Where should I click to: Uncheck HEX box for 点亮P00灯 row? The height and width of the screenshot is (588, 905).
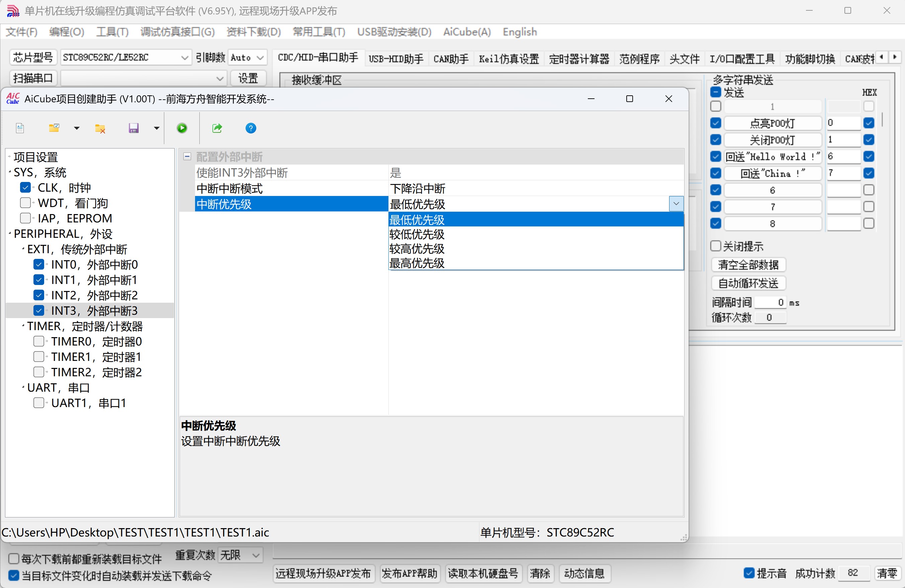tap(869, 123)
